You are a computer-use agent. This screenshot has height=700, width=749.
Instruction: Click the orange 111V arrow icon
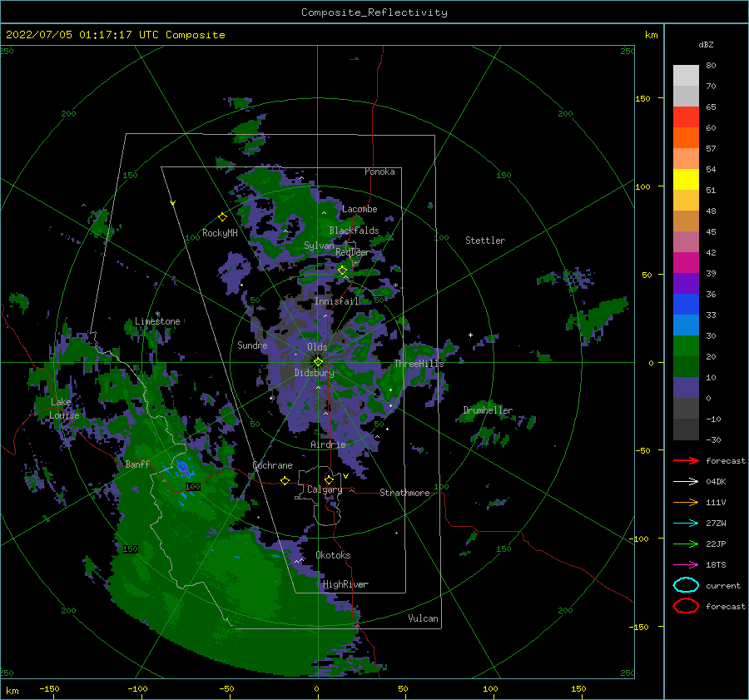pyautogui.click(x=686, y=502)
